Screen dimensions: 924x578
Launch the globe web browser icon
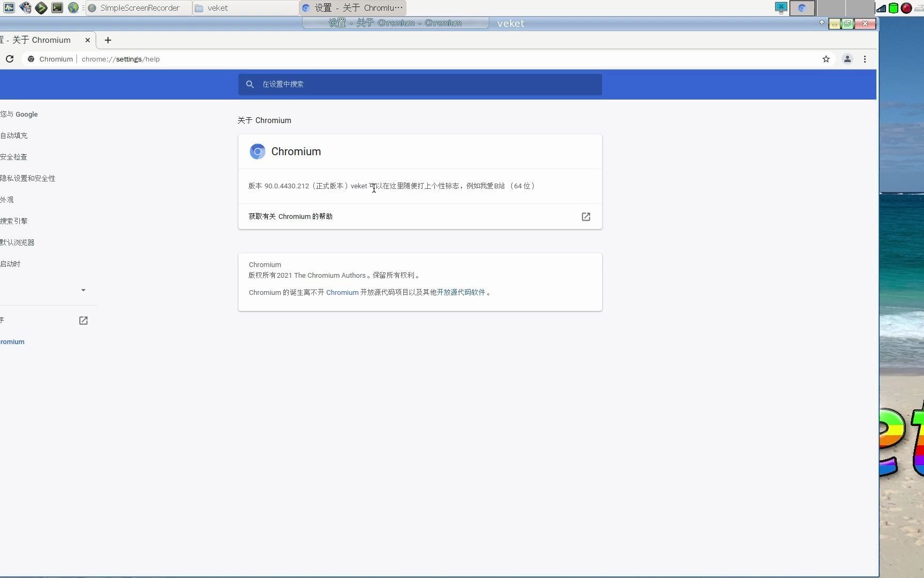pyautogui.click(x=73, y=7)
